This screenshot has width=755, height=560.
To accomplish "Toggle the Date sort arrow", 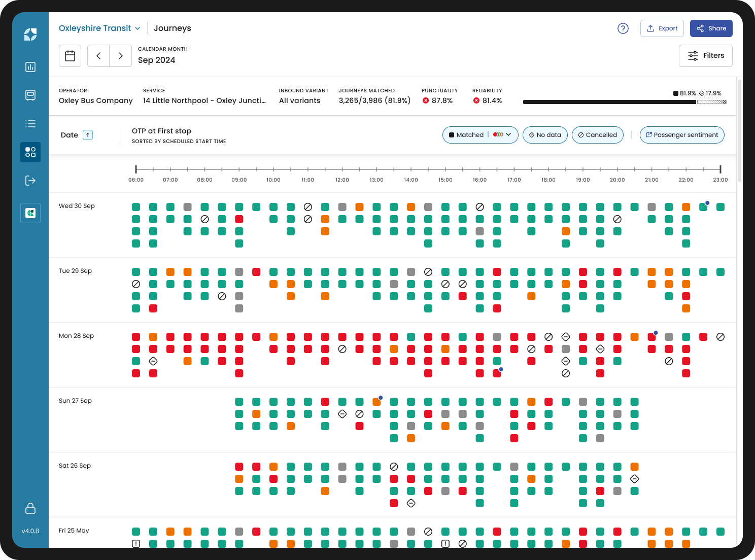I will 88,135.
